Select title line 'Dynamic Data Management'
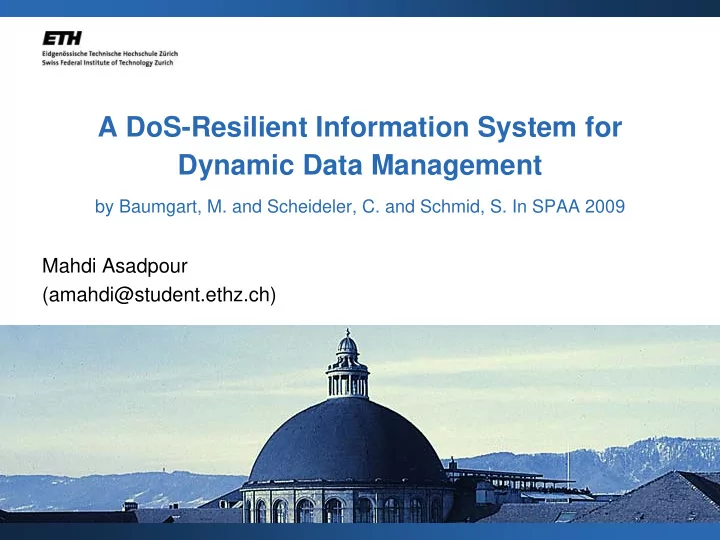This screenshot has width=720, height=540. [x=360, y=165]
